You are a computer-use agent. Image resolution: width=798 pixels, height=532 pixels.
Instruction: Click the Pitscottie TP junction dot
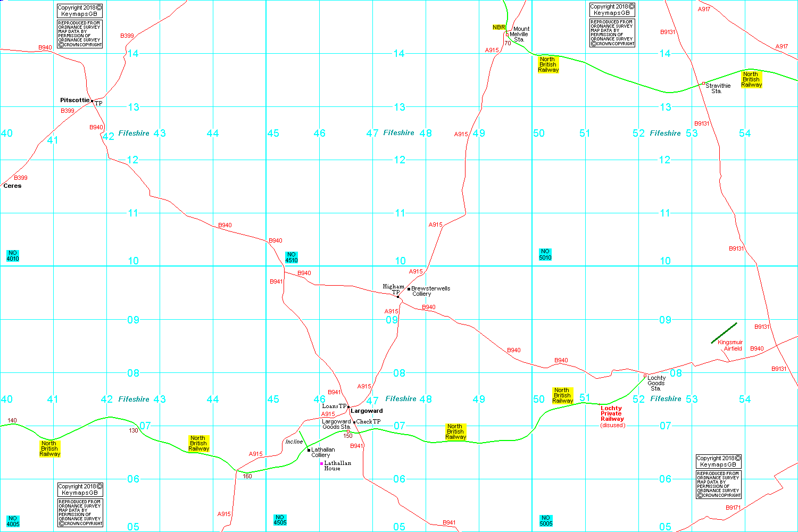[x=92, y=101]
